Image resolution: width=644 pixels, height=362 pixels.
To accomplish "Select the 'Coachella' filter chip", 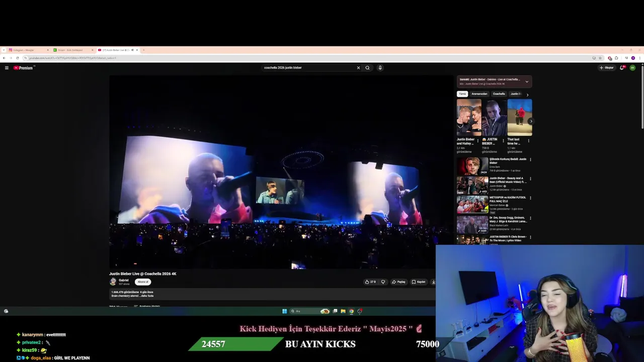I will (x=499, y=94).
